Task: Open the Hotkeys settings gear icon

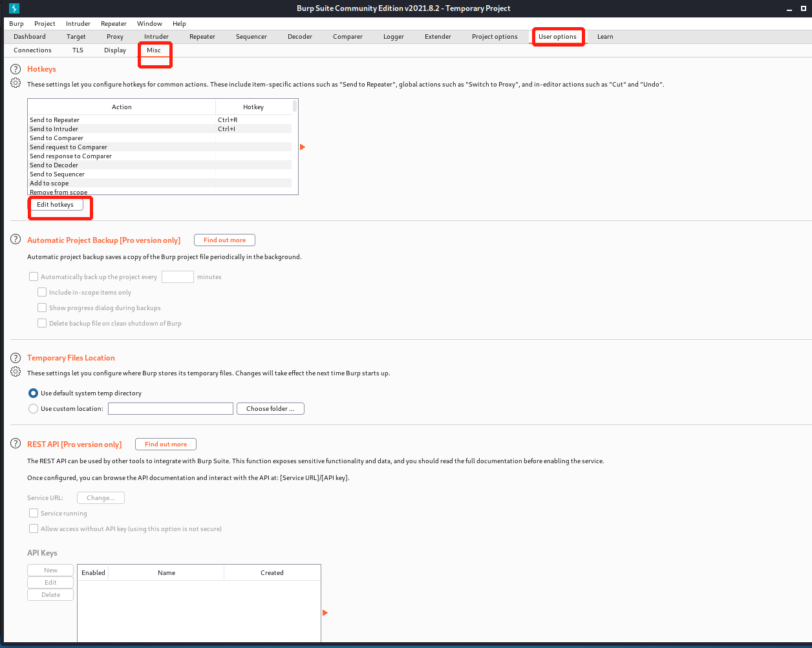Action: coord(16,83)
